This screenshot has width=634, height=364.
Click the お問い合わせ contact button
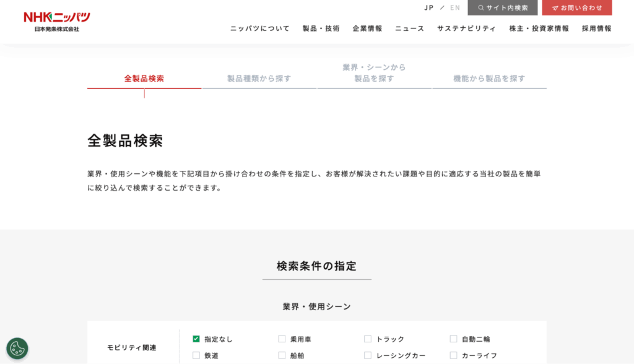click(x=576, y=8)
